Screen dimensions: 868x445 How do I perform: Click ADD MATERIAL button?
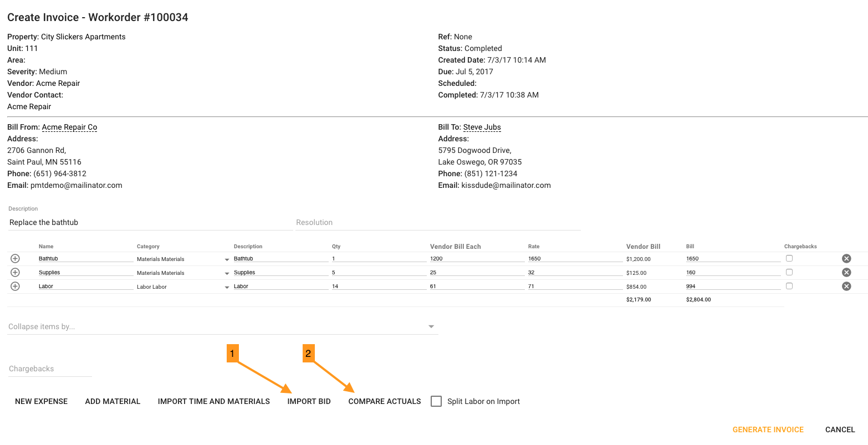point(113,401)
